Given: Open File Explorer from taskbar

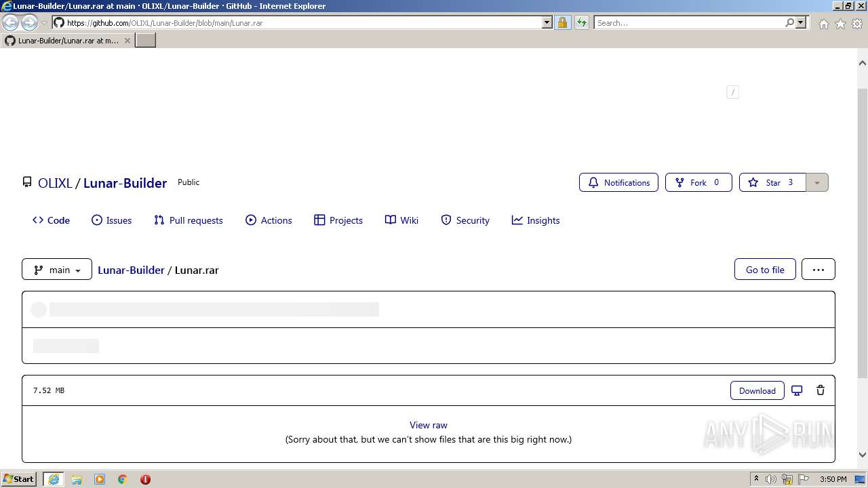Looking at the screenshot, I should [77, 479].
